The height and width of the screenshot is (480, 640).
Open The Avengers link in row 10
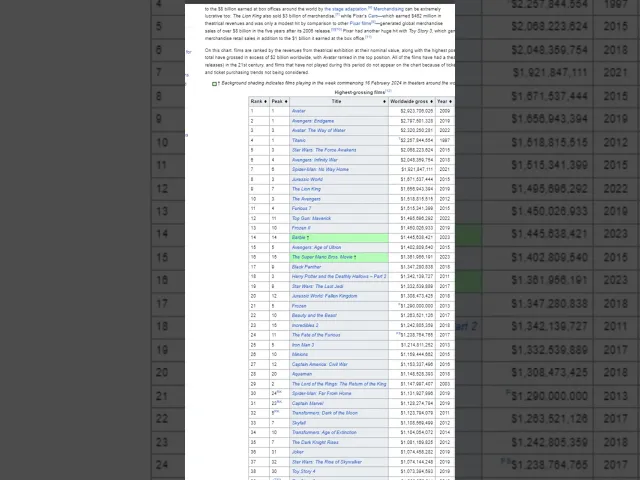coord(306,199)
